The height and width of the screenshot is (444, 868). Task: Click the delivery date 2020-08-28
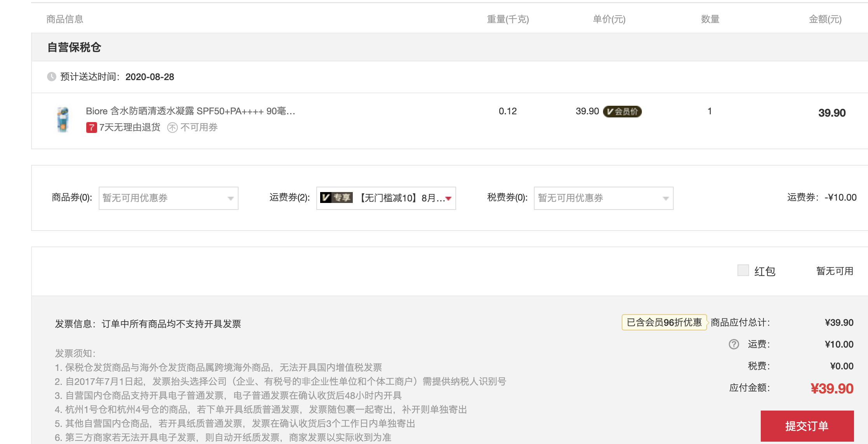coord(150,77)
